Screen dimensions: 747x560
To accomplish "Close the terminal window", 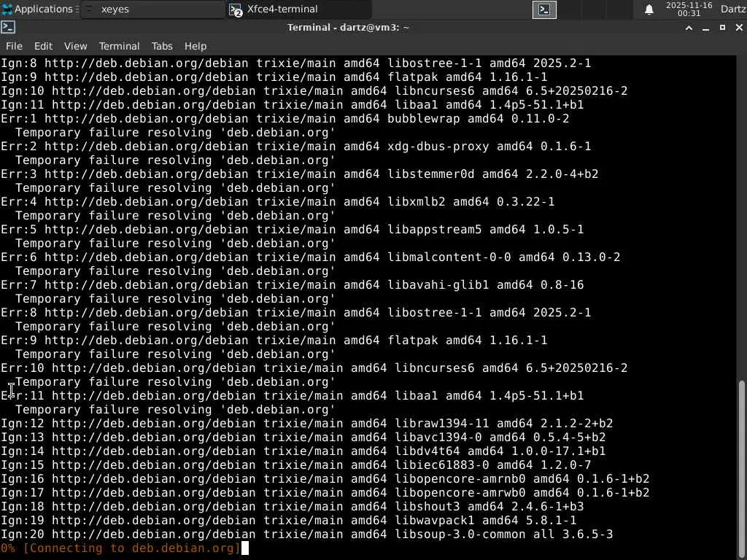I will click(739, 28).
